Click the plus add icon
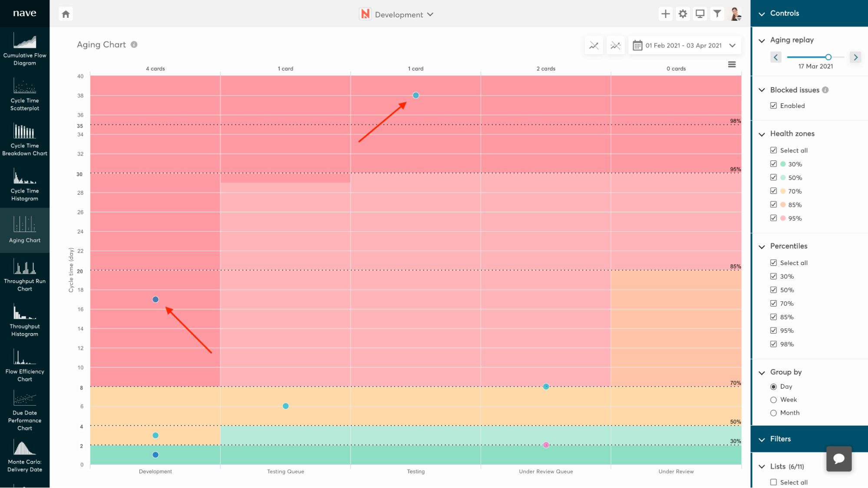This screenshot has width=868, height=488. pos(665,14)
